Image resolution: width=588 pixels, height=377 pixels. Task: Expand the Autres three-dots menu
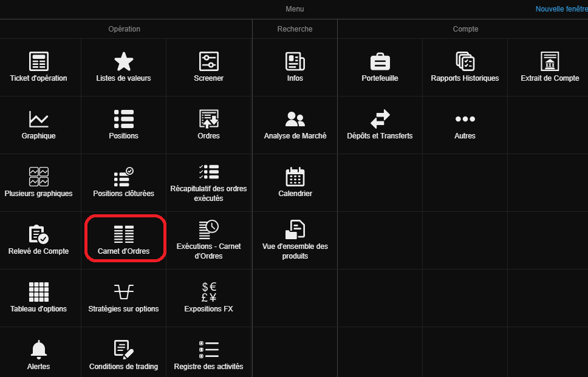(x=465, y=119)
